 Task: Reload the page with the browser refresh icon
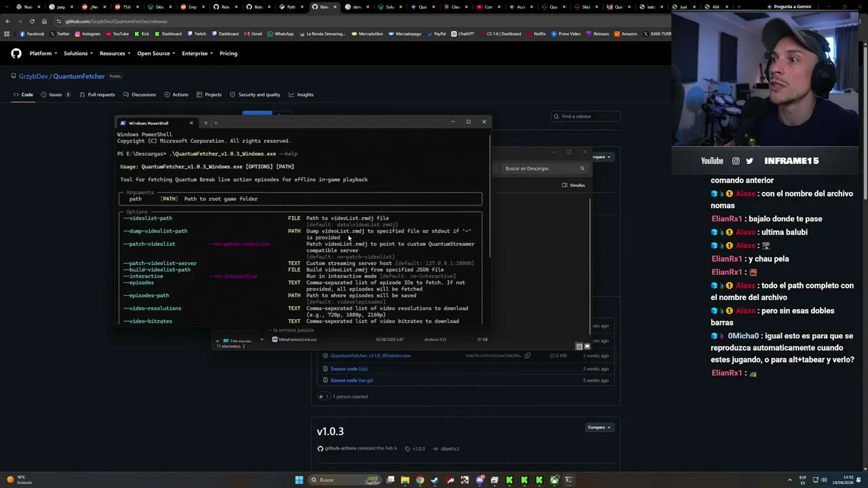pyautogui.click(x=32, y=21)
